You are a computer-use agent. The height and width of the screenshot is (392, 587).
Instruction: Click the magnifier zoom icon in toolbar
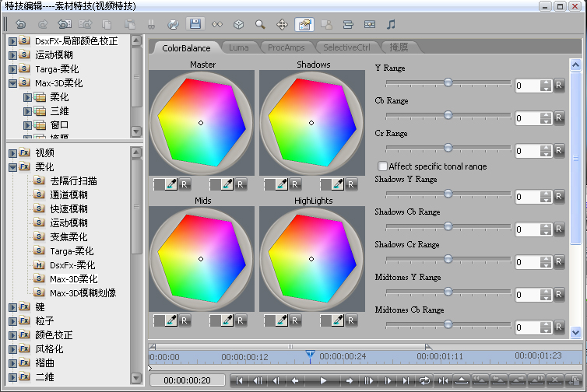(260, 25)
